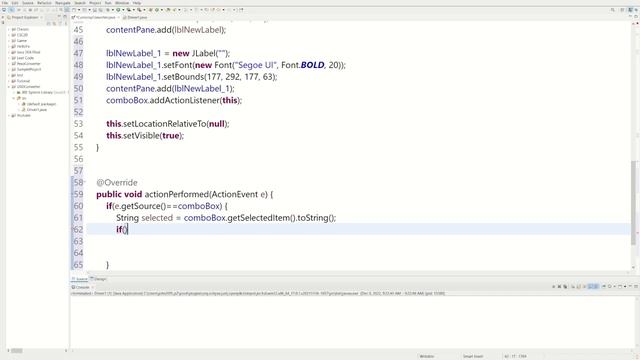Toggle show console when standard out changes
The width and height of the screenshot is (640, 360).
pos(590,287)
